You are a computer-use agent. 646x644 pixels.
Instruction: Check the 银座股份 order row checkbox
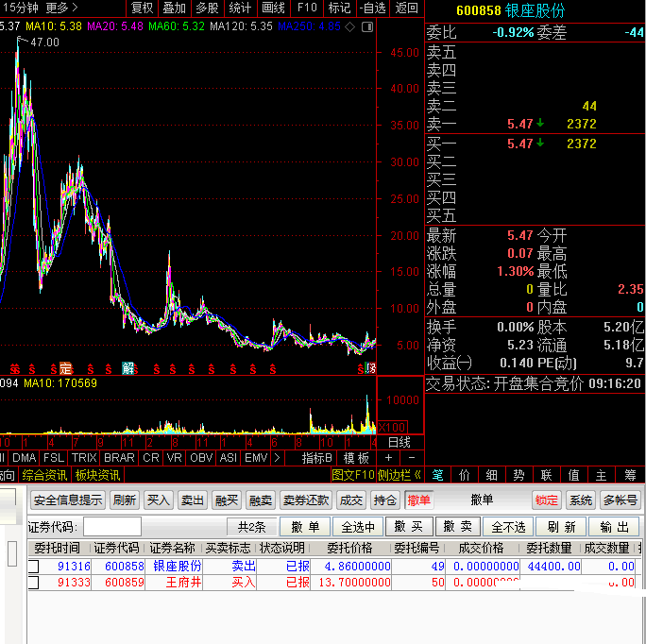tap(34, 567)
